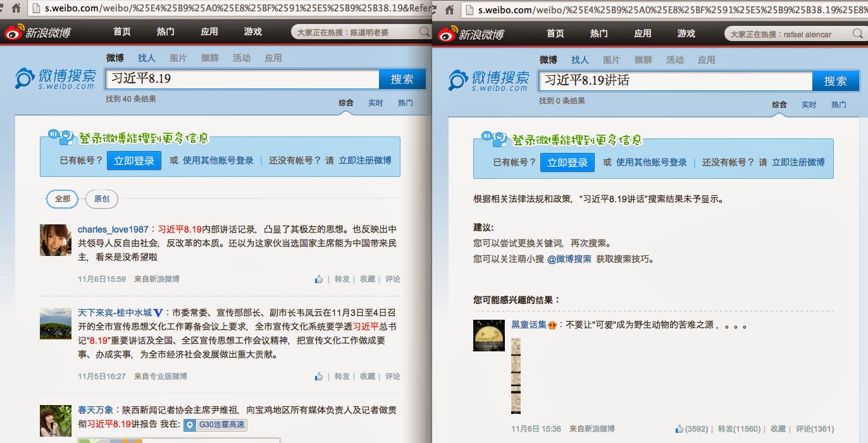Click 应用 in the left window's top nav

209,32
